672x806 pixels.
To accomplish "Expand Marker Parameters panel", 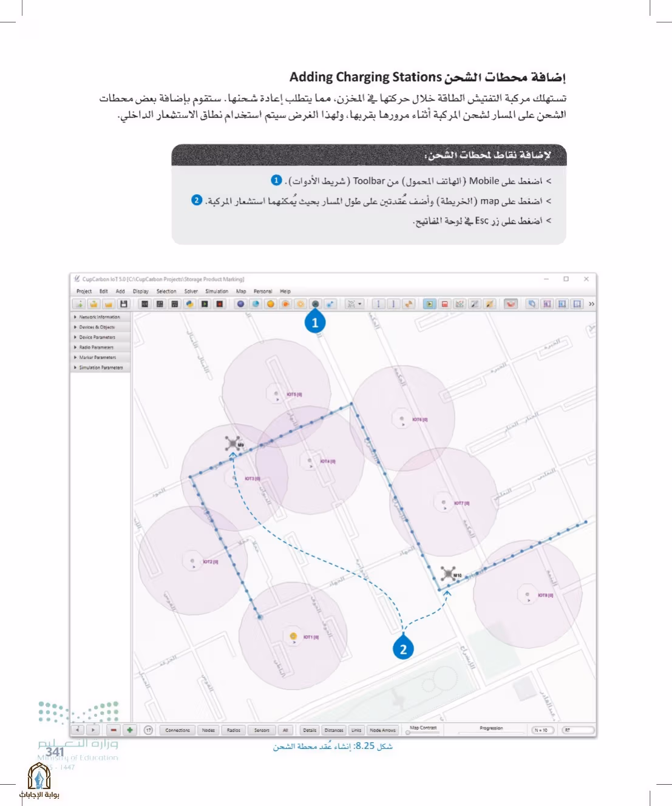I will coord(100,357).
